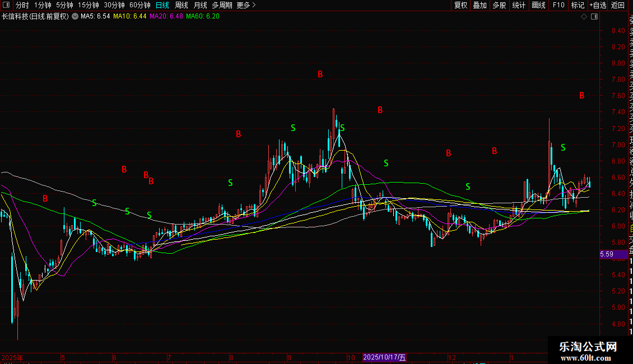
Task: Click the magenta MA20: 6.48 label
Action: (x=166, y=17)
